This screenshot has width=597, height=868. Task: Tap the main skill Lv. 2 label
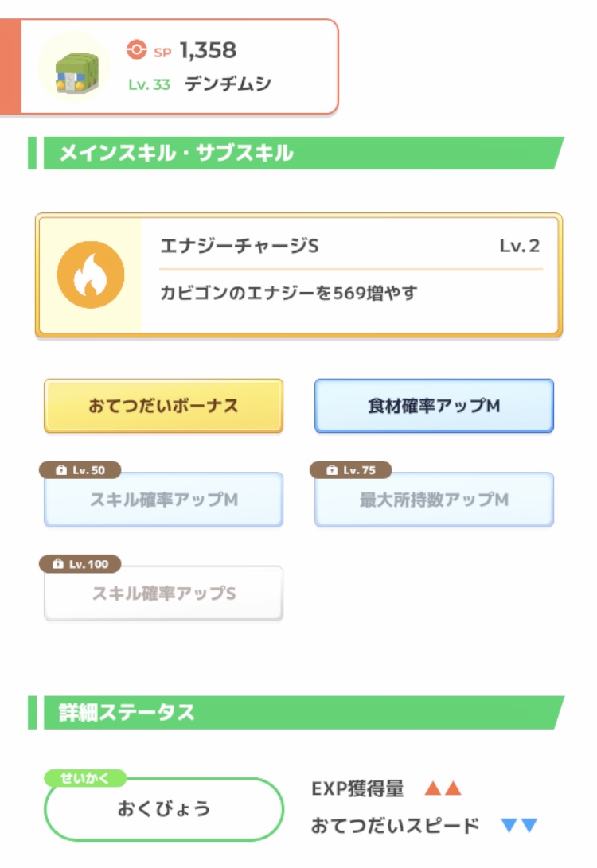click(x=519, y=246)
